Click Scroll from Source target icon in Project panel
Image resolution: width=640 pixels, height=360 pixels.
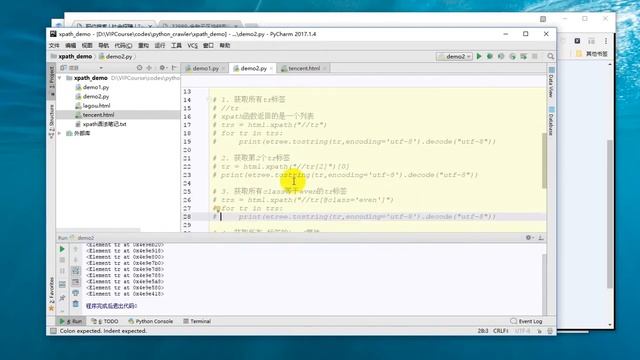point(140,68)
